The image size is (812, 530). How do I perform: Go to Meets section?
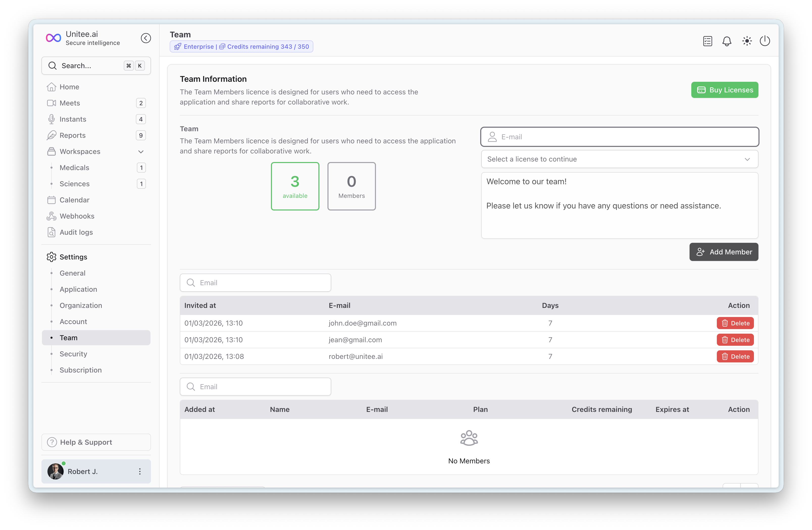point(96,103)
